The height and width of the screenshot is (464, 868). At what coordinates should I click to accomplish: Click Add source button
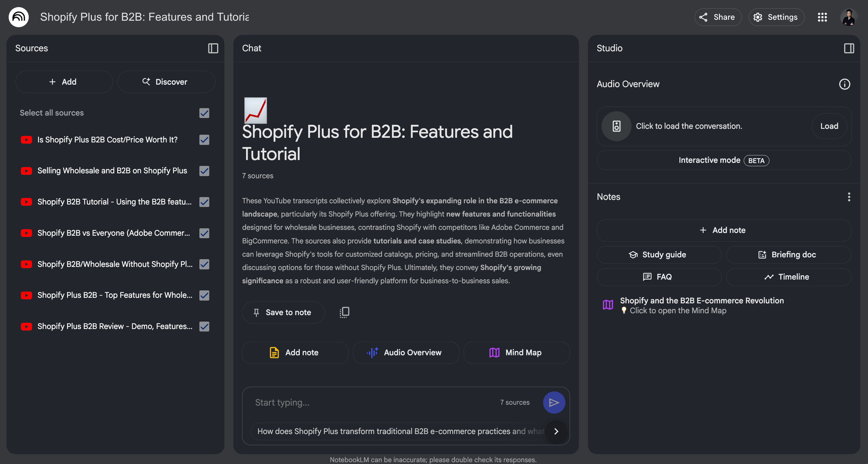[x=64, y=82]
